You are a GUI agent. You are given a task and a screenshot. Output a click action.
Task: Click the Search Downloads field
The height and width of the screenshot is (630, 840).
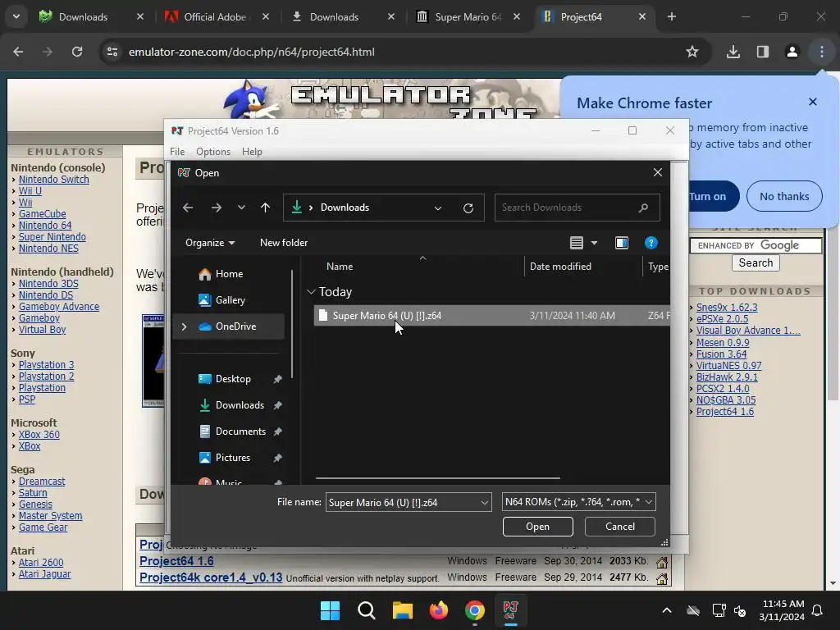click(x=577, y=208)
